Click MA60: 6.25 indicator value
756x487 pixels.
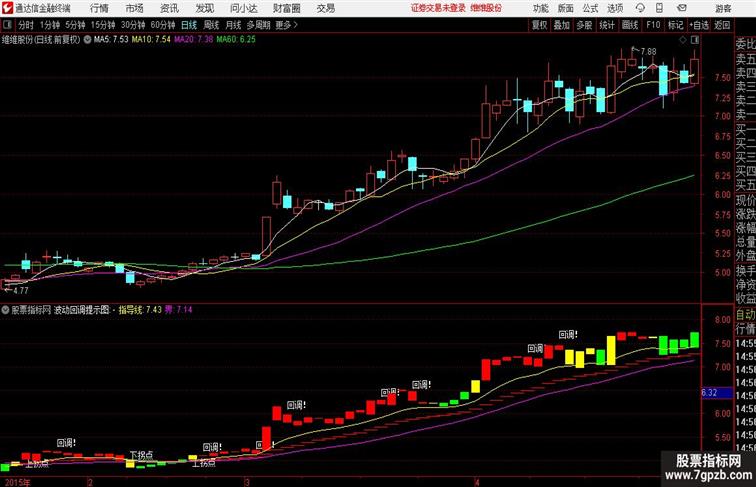click(x=236, y=40)
